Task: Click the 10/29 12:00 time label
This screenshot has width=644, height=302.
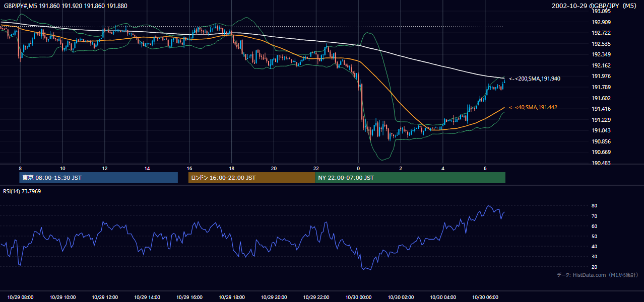Action: tap(105, 297)
